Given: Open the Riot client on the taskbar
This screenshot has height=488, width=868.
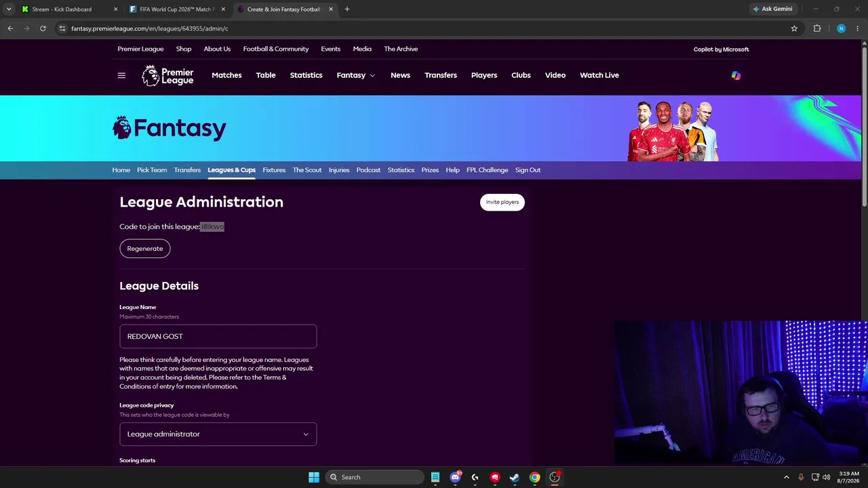Looking at the screenshot, I should coord(495,477).
